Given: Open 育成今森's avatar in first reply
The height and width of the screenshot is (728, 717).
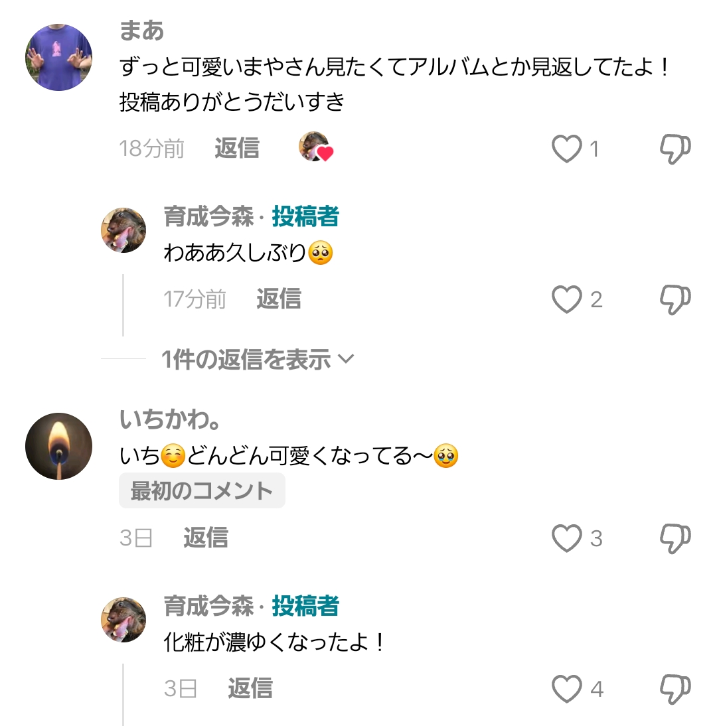Looking at the screenshot, I should (123, 230).
